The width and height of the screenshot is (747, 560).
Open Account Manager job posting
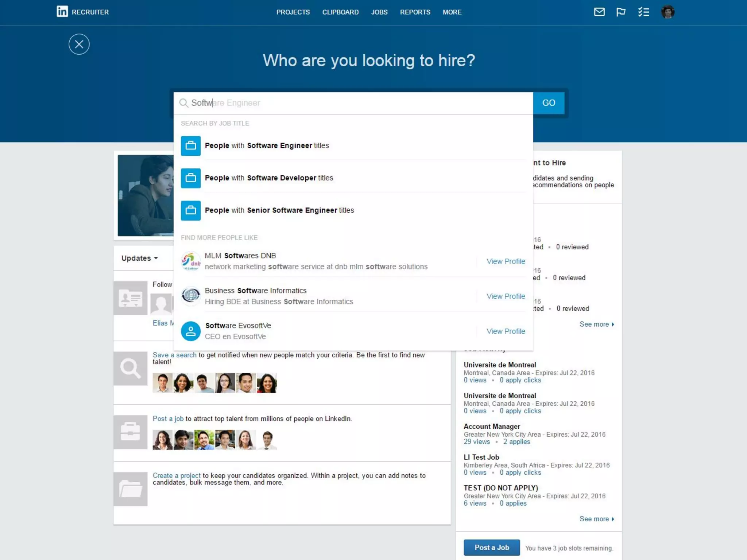click(x=492, y=427)
